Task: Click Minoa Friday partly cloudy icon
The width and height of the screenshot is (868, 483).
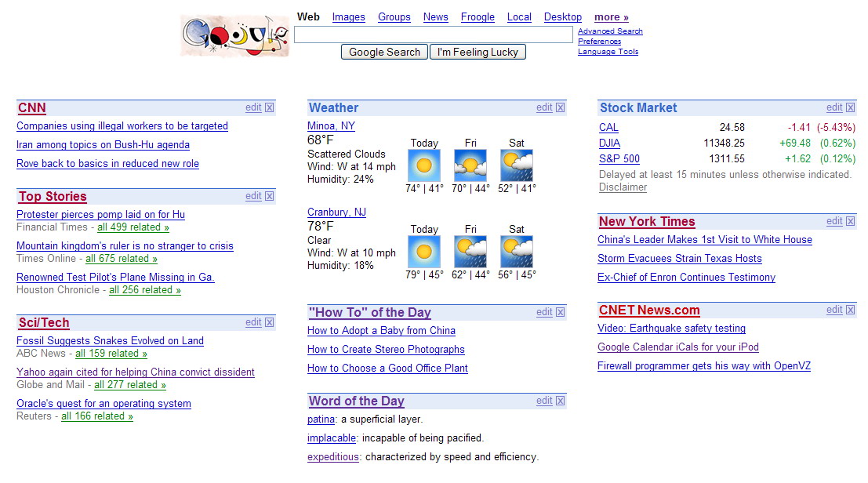Action: pos(470,165)
